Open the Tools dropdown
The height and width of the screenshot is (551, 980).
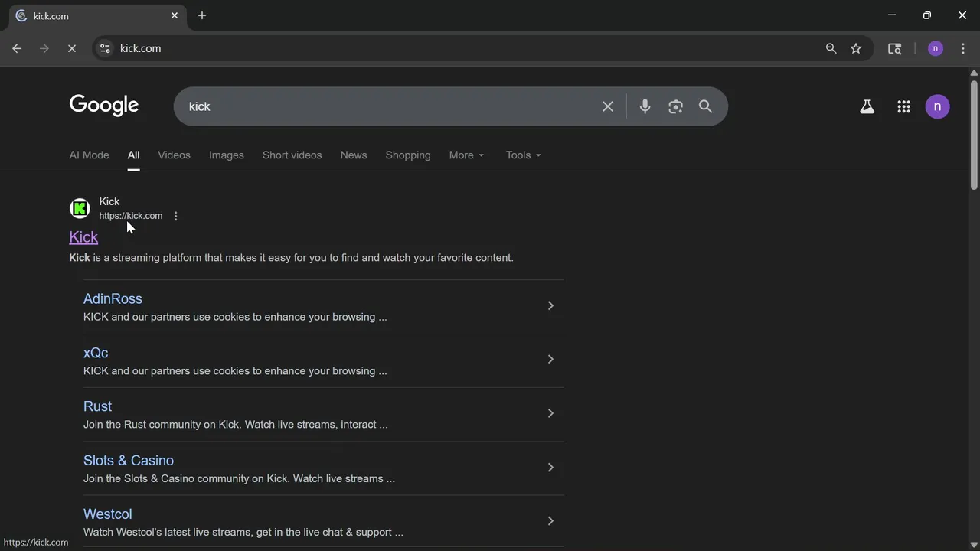523,155
